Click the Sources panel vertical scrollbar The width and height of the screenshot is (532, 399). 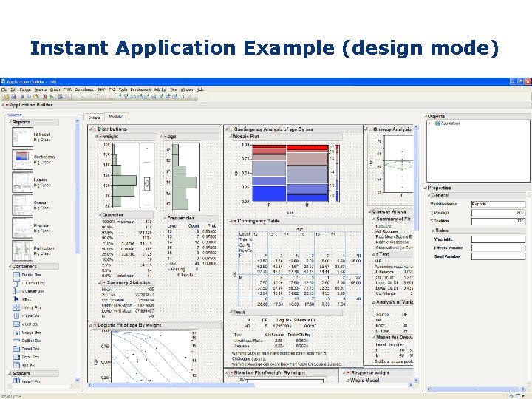pos(78,250)
